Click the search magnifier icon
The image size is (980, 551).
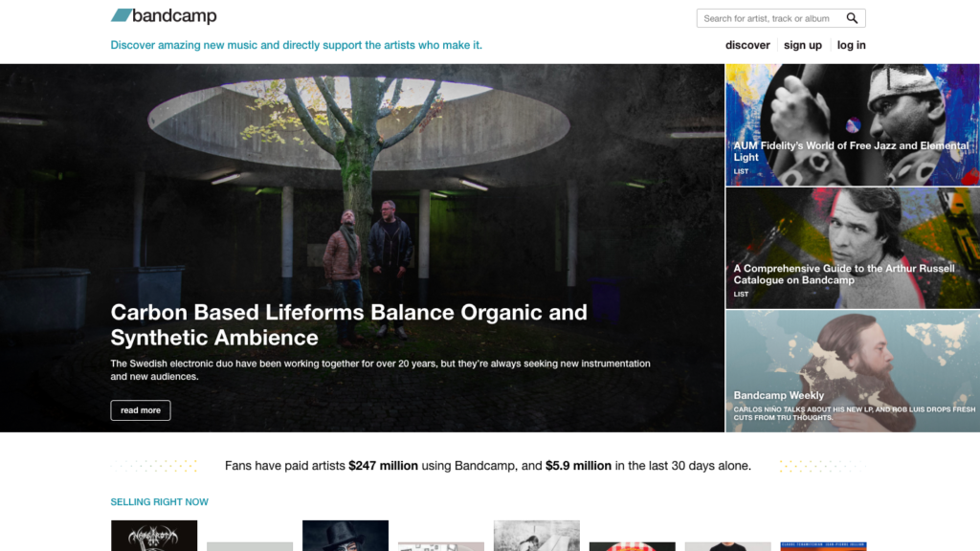[852, 18]
